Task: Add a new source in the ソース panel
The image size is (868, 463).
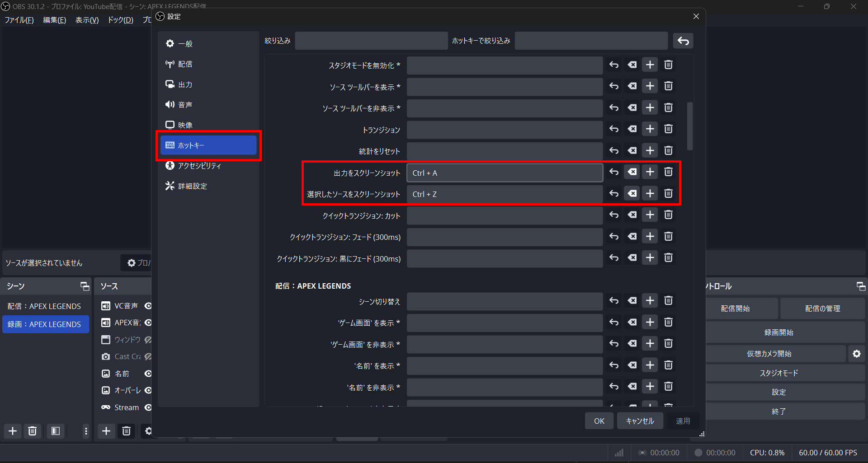Action: pos(106,431)
